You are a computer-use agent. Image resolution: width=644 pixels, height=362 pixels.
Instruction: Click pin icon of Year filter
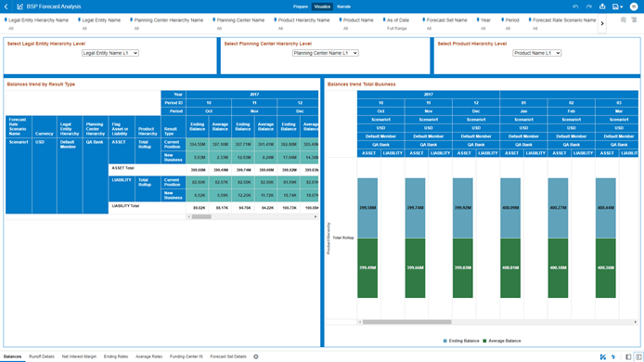(478, 19)
